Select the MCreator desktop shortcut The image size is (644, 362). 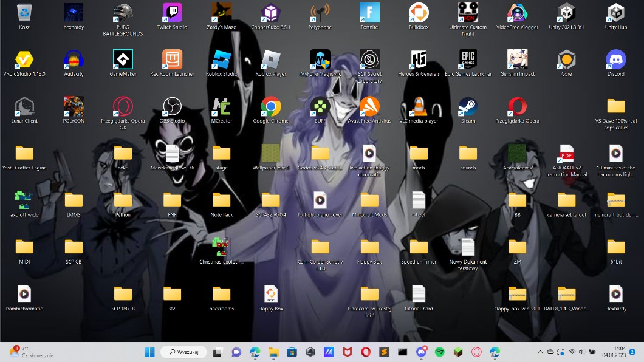[222, 107]
